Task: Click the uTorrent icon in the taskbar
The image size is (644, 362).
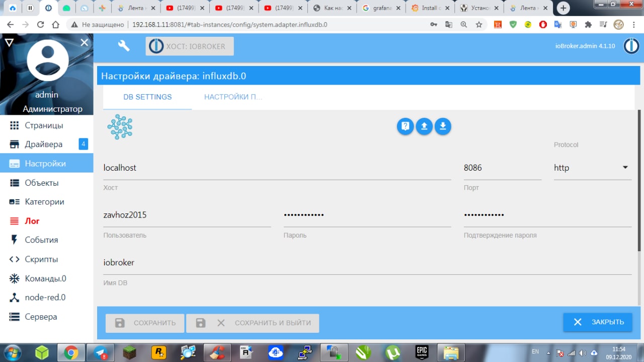Action: pos(392,353)
